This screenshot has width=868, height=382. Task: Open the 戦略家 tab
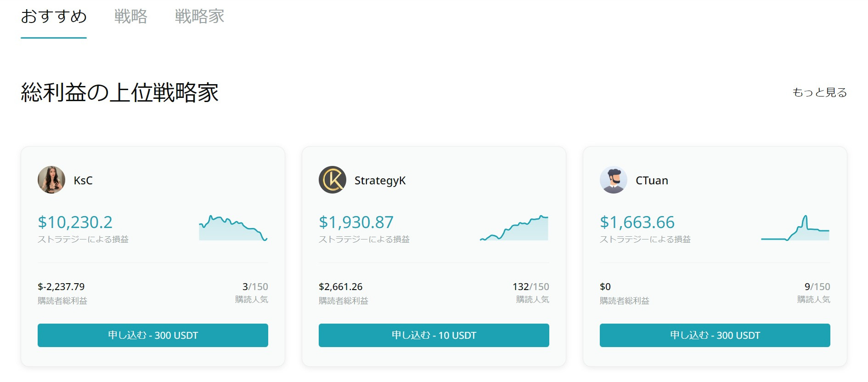198,17
